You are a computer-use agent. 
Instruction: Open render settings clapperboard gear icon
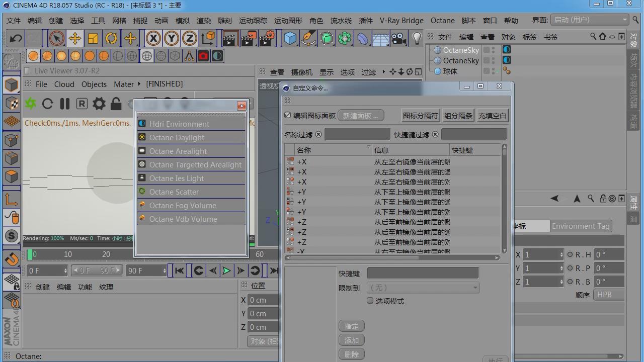tap(267, 38)
